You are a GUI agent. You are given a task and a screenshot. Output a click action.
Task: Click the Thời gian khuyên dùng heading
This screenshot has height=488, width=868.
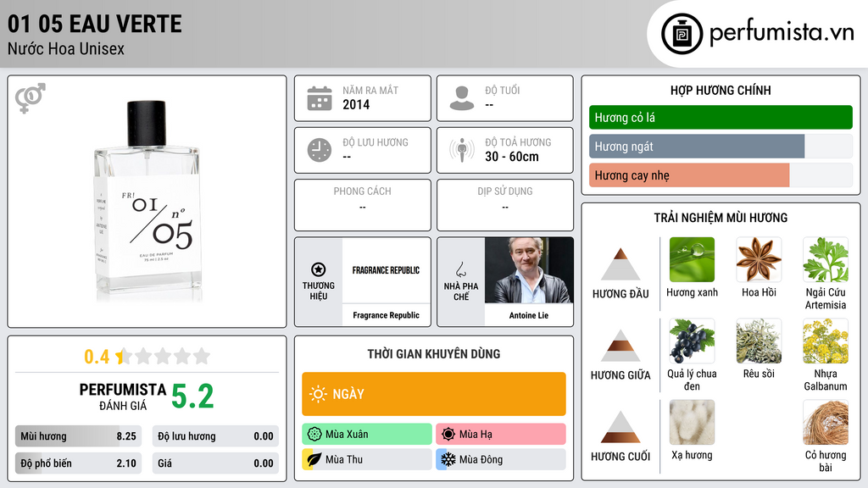click(x=434, y=354)
